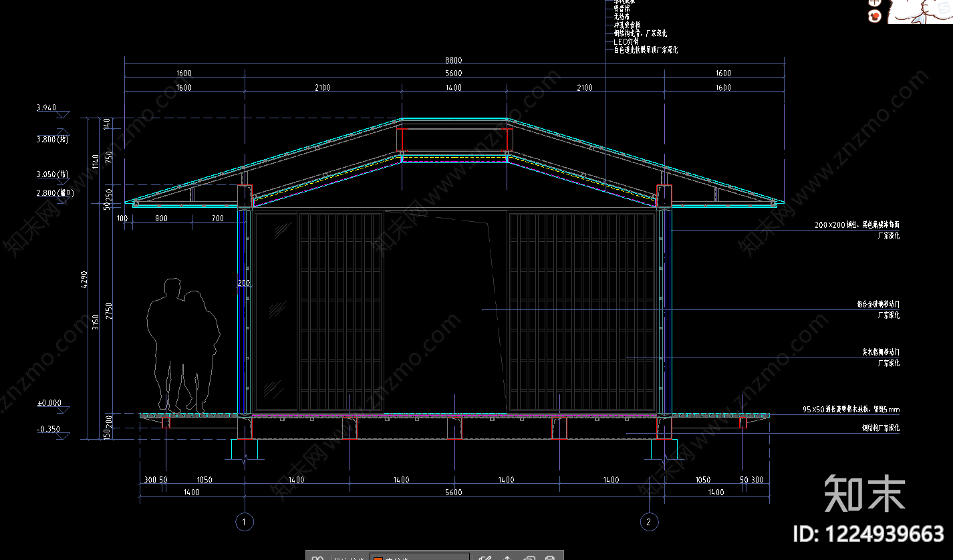This screenshot has height=560, width=953.
Task: Click the 2.800 eave elevation label
Action: tap(54, 192)
